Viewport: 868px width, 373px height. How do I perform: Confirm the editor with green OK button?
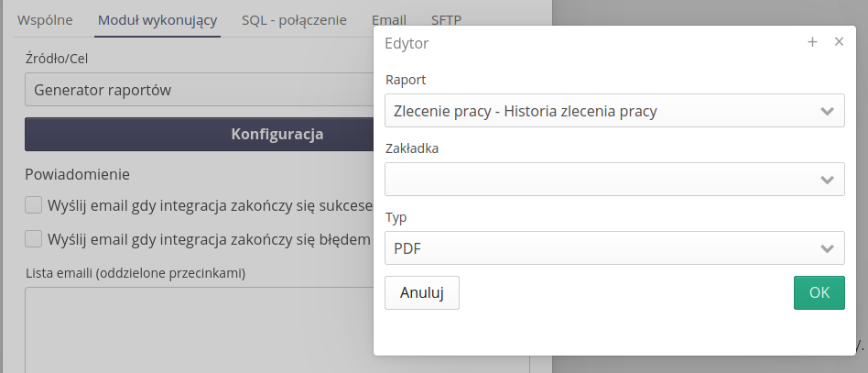click(819, 293)
